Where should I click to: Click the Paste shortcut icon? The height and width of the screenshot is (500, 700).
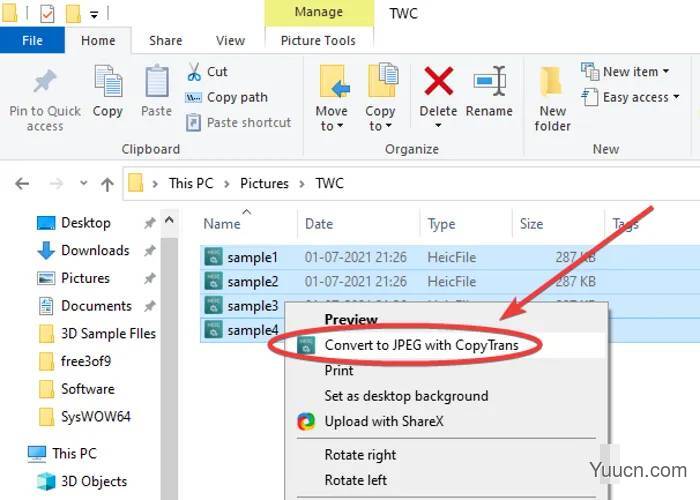click(193, 122)
